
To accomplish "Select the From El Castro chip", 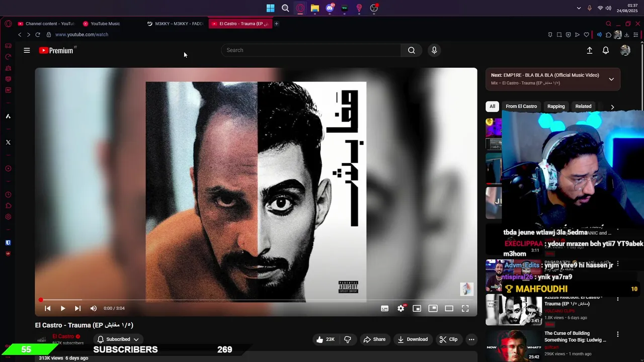I will [521, 107].
